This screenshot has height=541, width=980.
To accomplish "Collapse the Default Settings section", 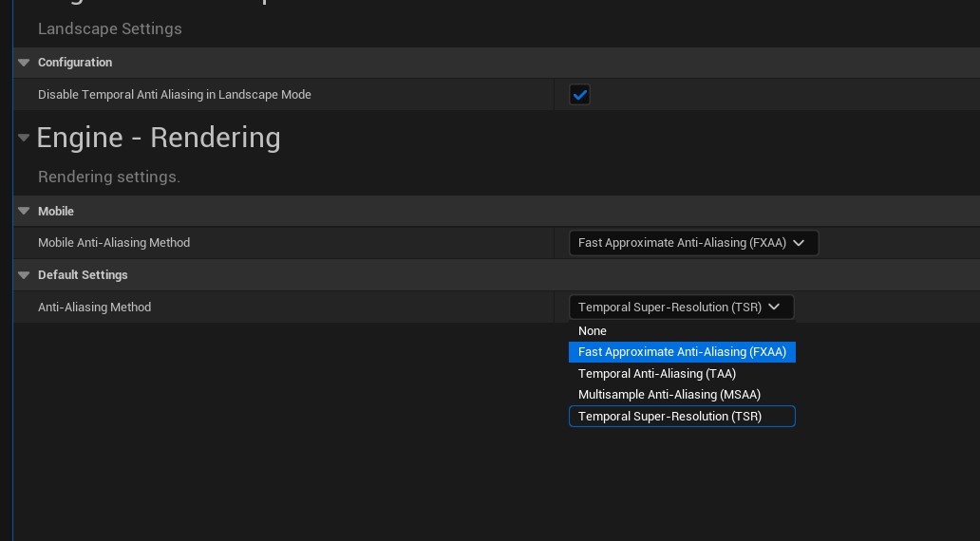I will point(24,275).
